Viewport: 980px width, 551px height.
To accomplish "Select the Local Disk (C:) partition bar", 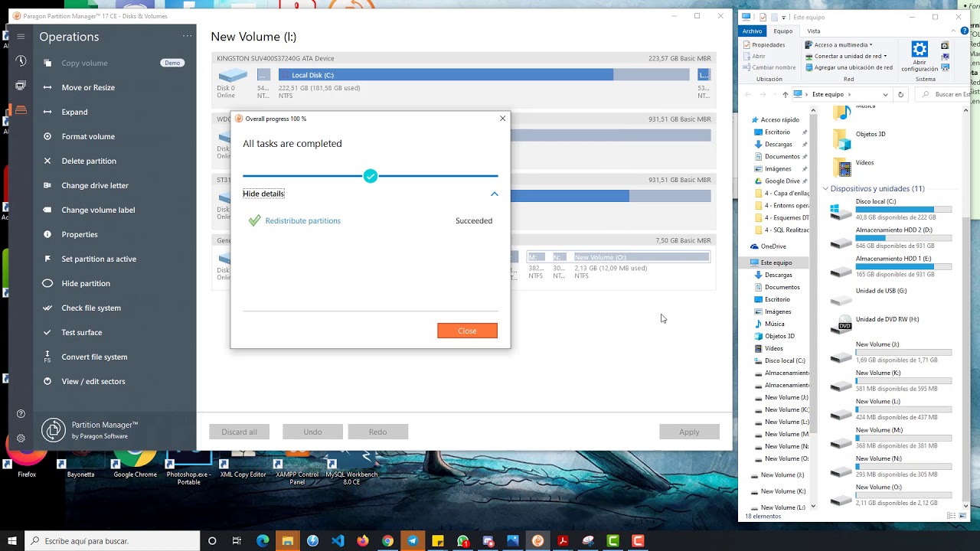I will point(483,75).
